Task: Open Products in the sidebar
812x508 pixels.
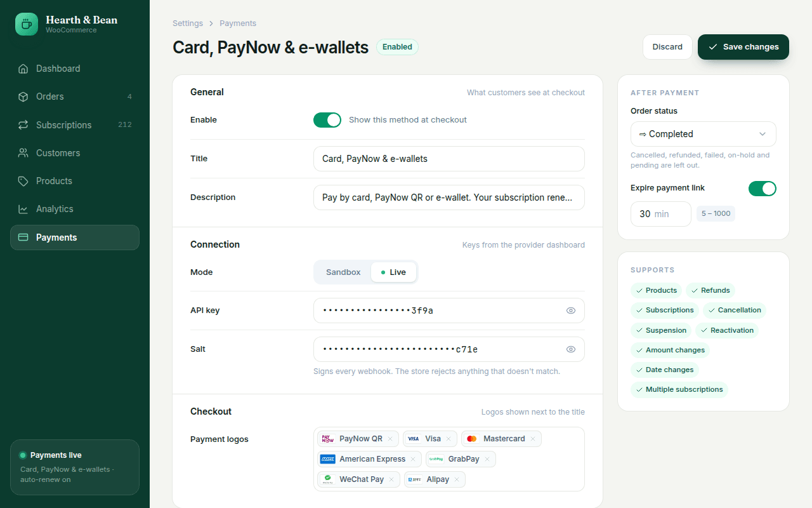Action: coord(75,181)
